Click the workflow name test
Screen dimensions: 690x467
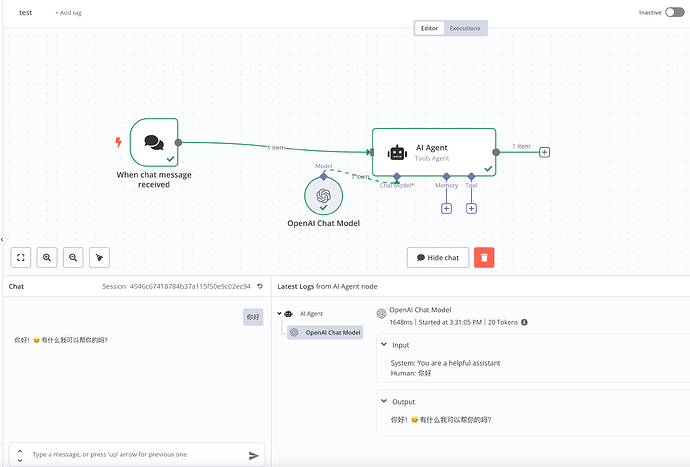tap(26, 12)
